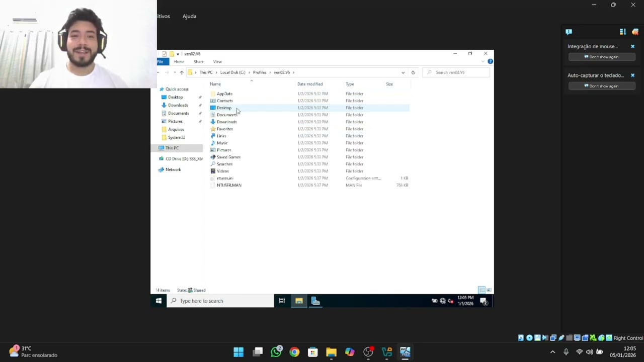The width and height of the screenshot is (644, 362).
Task: Dismiss the Integração de mouse notification
Action: pos(632,46)
